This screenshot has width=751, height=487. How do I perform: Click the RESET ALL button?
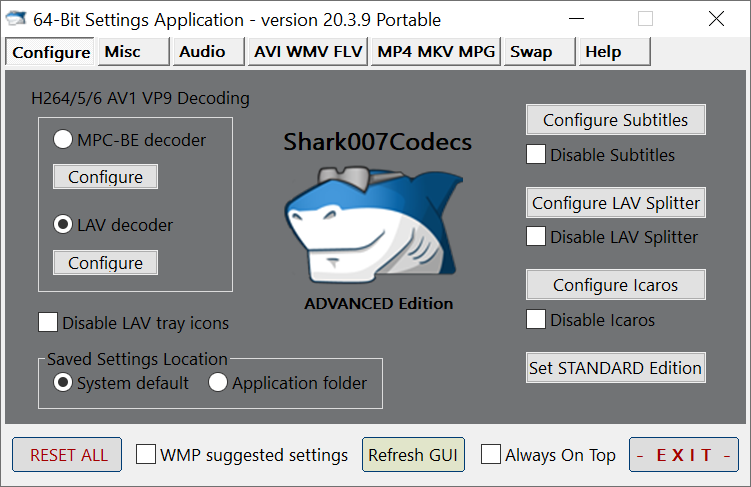point(68,455)
